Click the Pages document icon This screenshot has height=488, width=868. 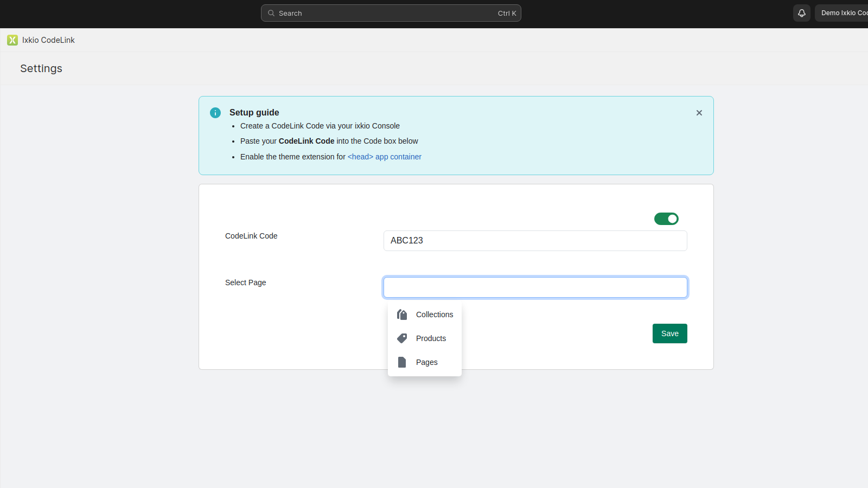click(x=401, y=362)
